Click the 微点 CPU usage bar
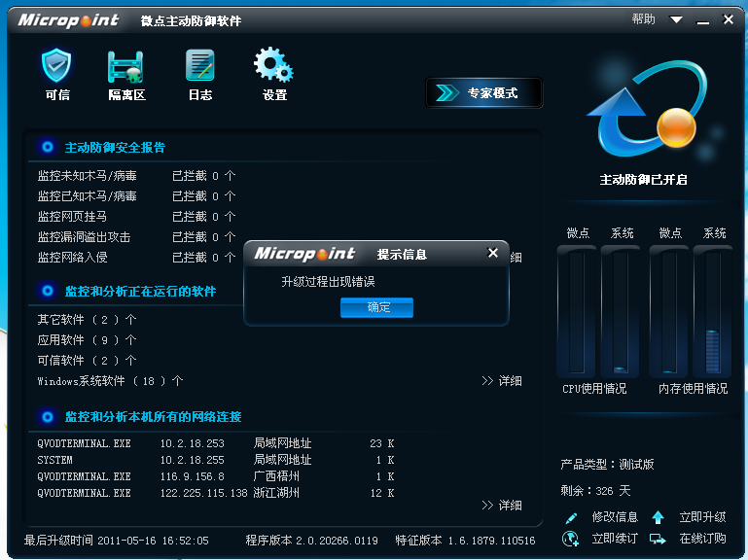Image resolution: width=748 pixels, height=560 pixels. [x=576, y=311]
